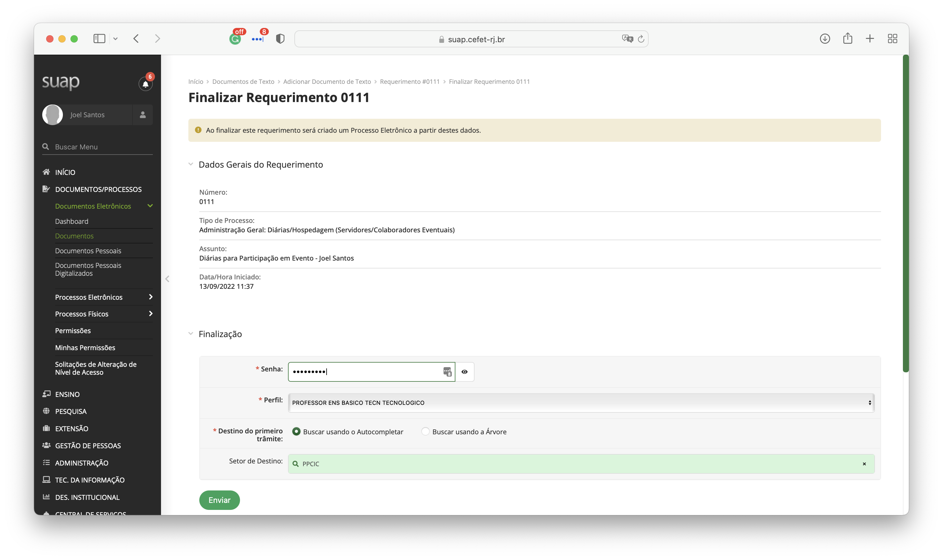This screenshot has height=560, width=943.
Task: Select Buscar usando a Árvore radio
Action: tap(425, 431)
